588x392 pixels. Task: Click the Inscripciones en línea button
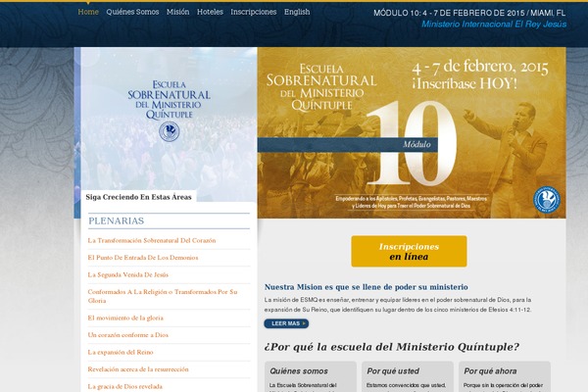(x=409, y=251)
